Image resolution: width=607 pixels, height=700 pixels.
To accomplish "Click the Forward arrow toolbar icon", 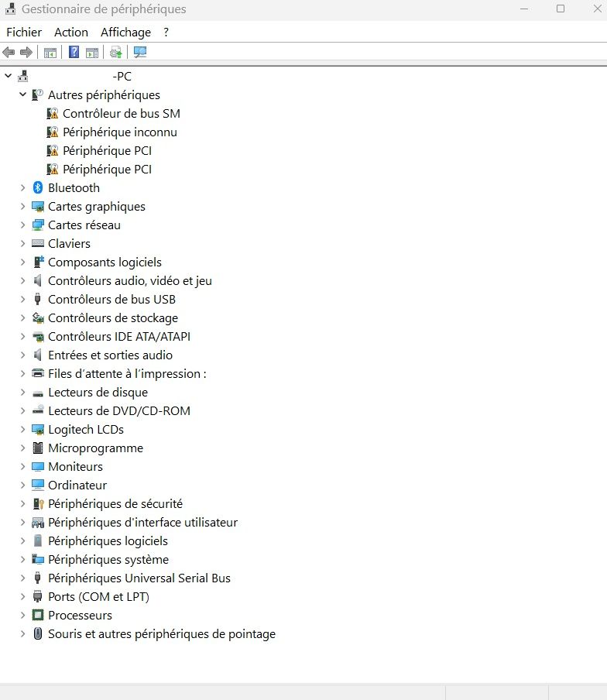I will pyautogui.click(x=26, y=52).
